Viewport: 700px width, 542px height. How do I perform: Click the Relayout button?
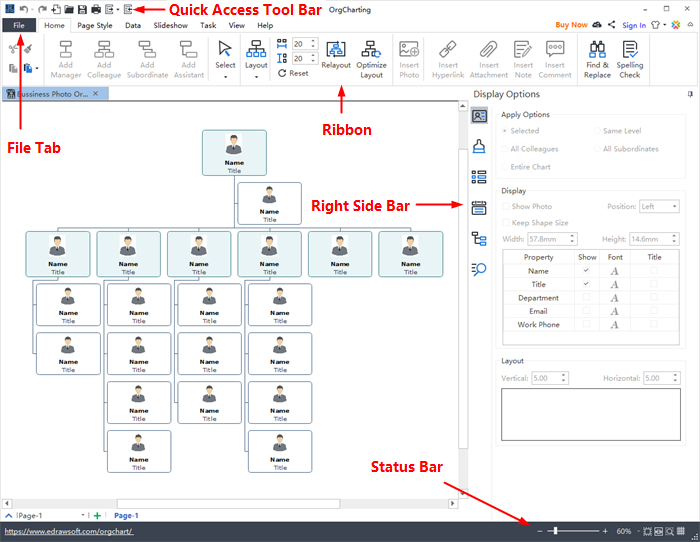click(x=336, y=55)
